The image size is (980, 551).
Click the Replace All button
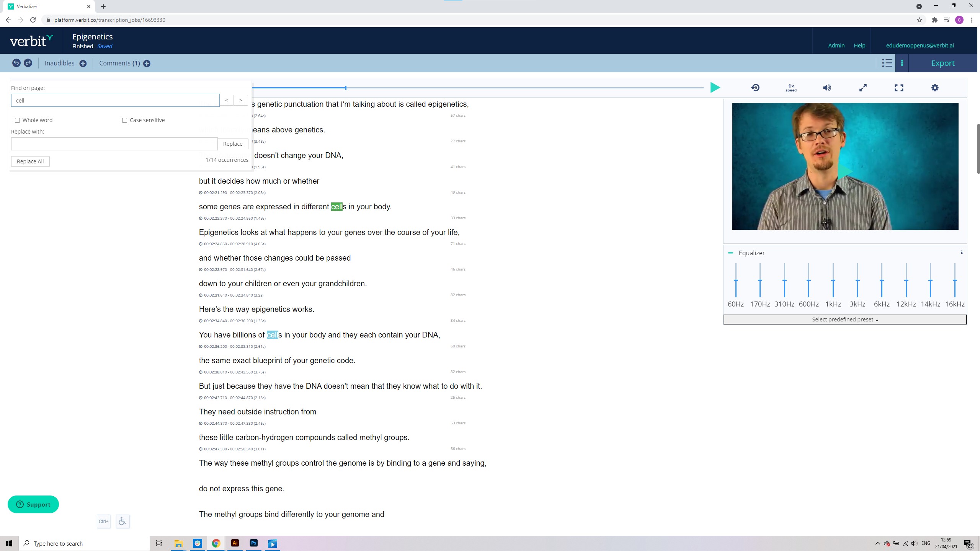tap(30, 161)
